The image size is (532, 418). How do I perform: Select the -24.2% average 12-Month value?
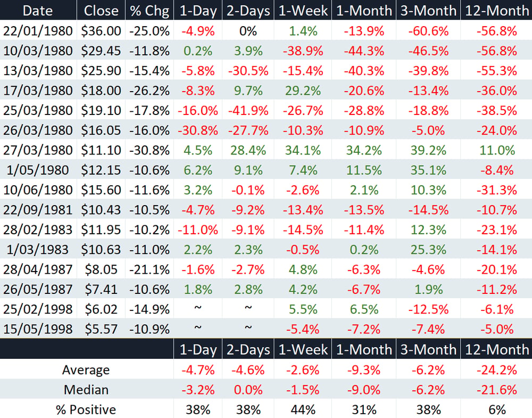497,370
